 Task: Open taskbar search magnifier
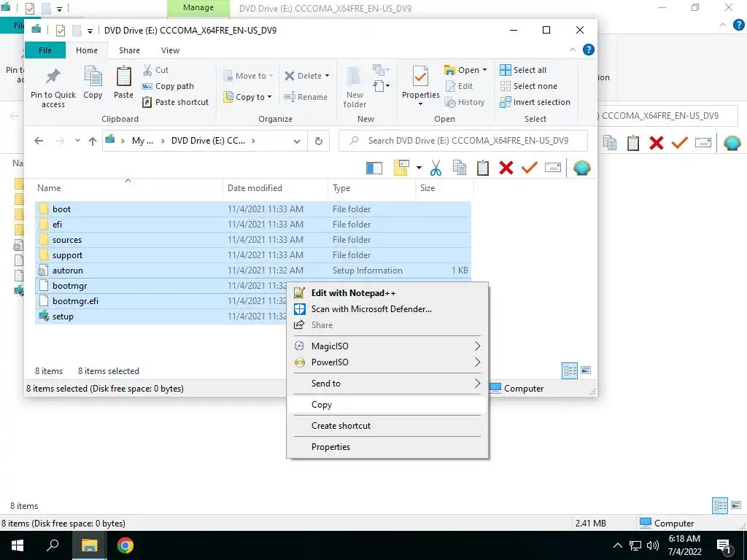[53, 545]
